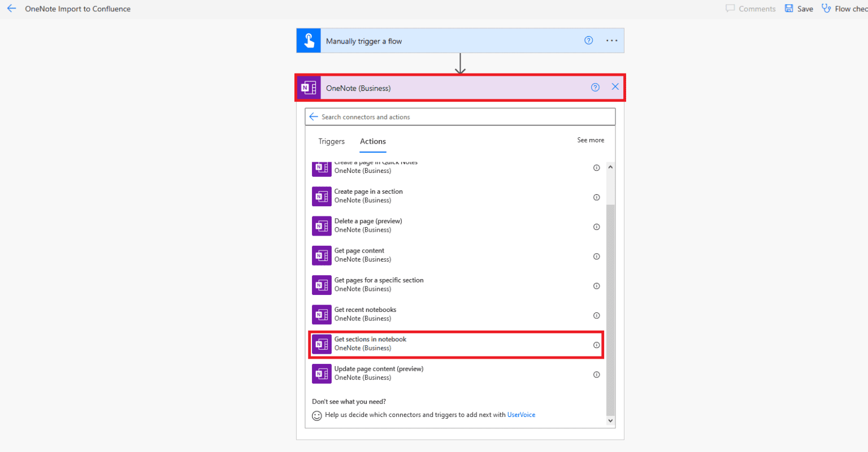Click the scrollbar down arrow in actions list

(610, 420)
